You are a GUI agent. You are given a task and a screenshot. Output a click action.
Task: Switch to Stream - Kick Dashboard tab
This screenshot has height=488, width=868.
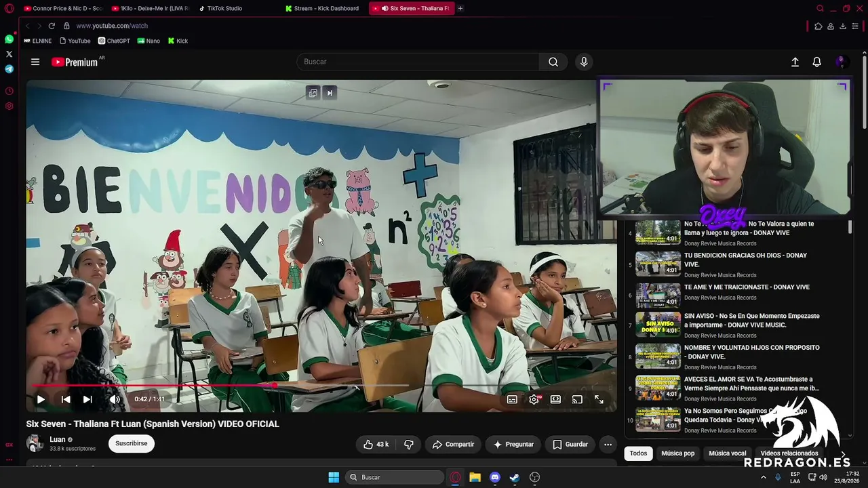[x=323, y=8]
